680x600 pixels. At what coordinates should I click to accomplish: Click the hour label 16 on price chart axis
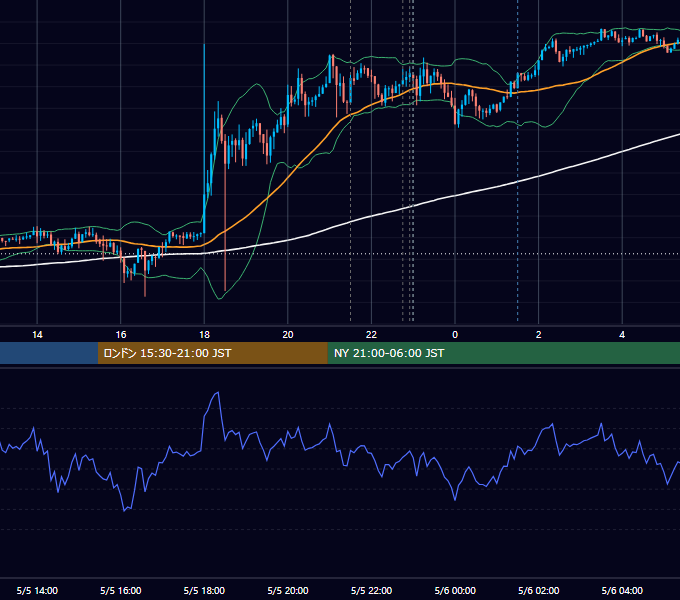tap(121, 334)
